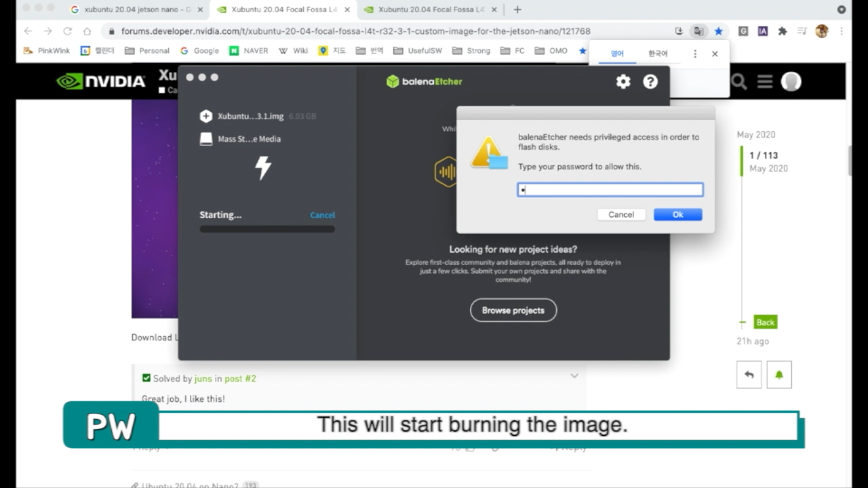Close the translate popup

(715, 54)
